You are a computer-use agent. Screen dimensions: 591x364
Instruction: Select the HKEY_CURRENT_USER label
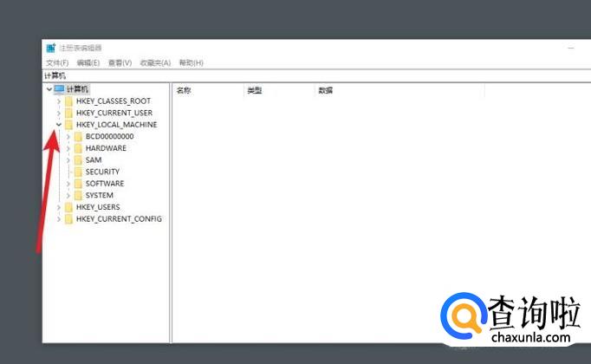coord(114,113)
